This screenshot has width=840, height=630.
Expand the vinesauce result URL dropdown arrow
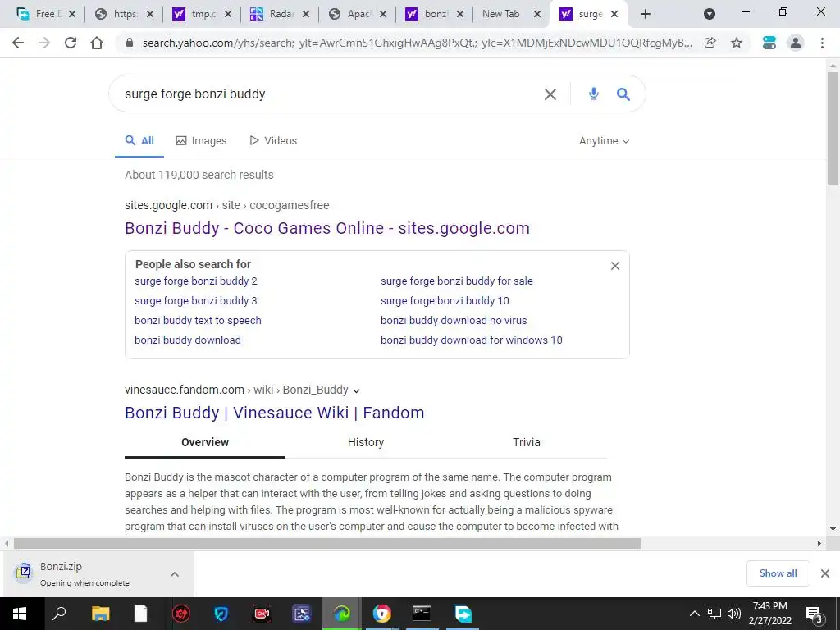tap(356, 390)
